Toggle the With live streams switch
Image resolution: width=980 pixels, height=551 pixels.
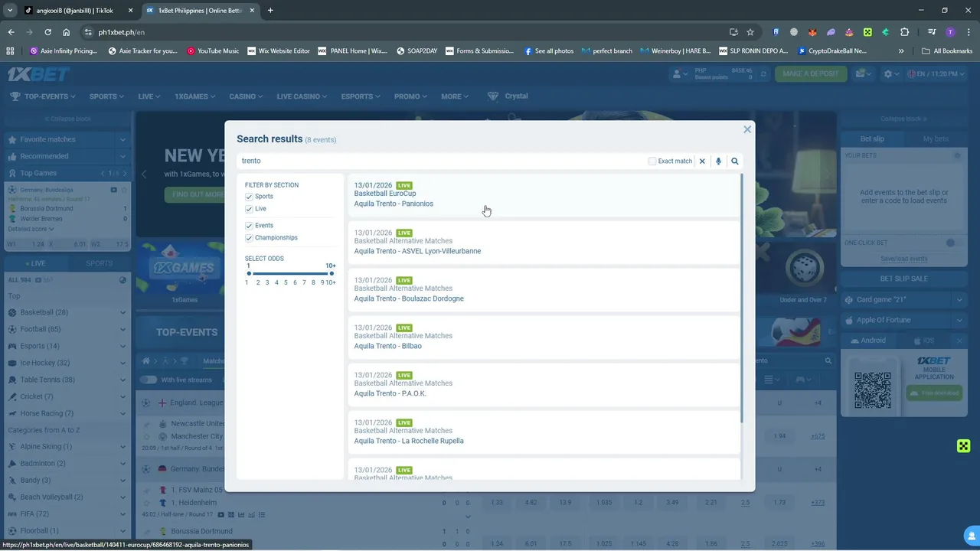pyautogui.click(x=148, y=380)
